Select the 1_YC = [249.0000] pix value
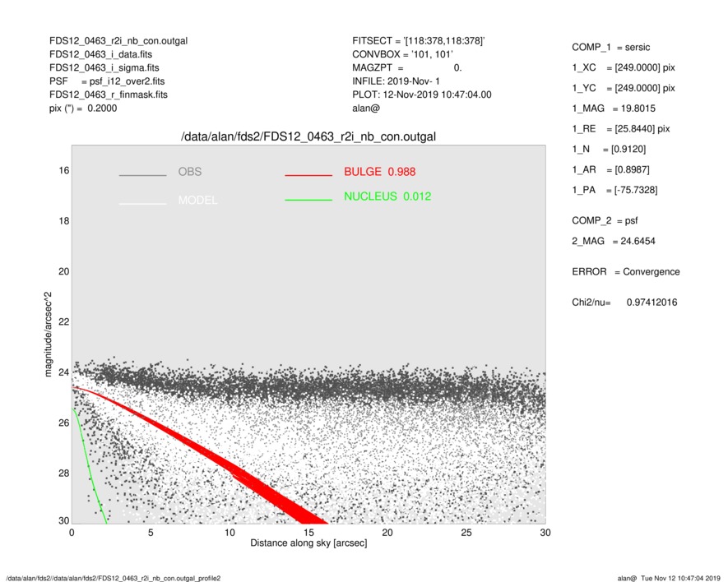This screenshot has width=728, height=582. tap(624, 88)
